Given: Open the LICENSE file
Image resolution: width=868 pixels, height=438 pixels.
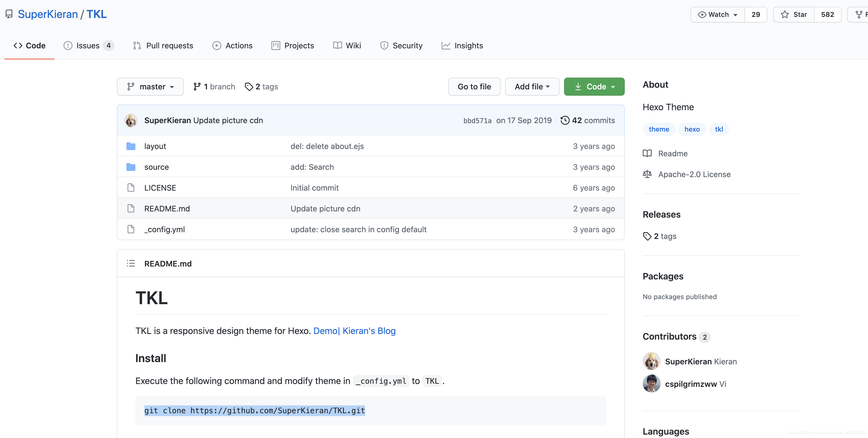Looking at the screenshot, I should [160, 188].
